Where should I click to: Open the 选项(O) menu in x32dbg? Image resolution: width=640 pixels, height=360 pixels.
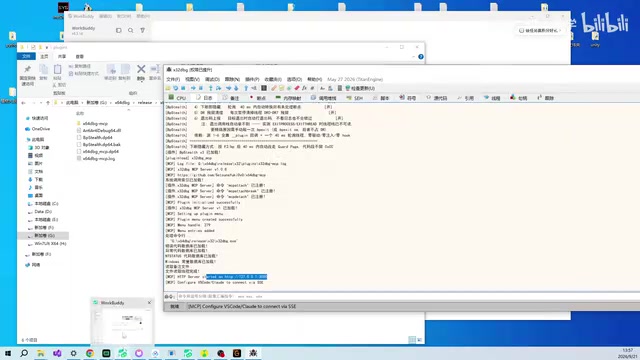[x=294, y=79]
